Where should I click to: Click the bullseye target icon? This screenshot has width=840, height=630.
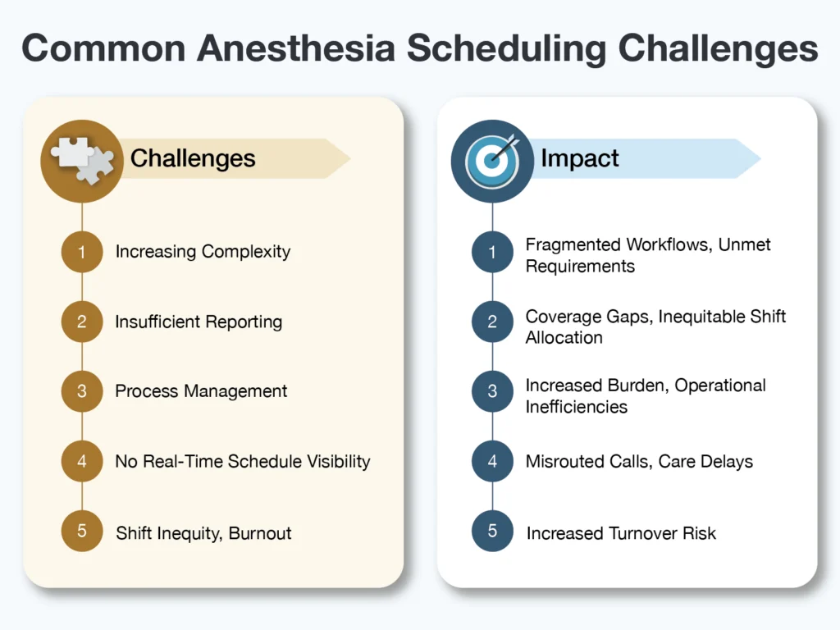(x=492, y=160)
